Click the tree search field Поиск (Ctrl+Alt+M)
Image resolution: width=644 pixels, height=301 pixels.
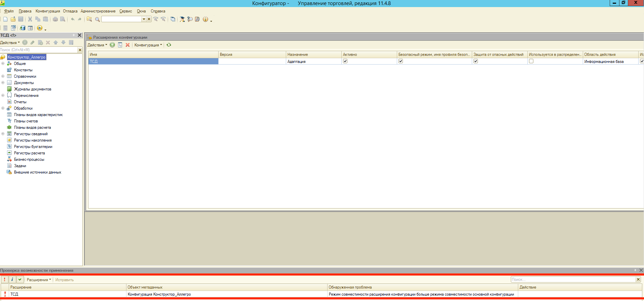(39, 50)
